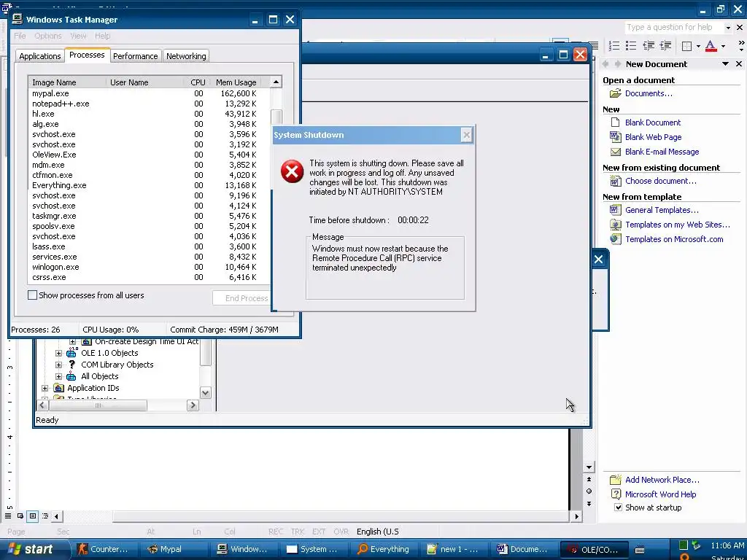Click the OLE 1.0 Objects tree icon
747x560 pixels.
[71, 353]
